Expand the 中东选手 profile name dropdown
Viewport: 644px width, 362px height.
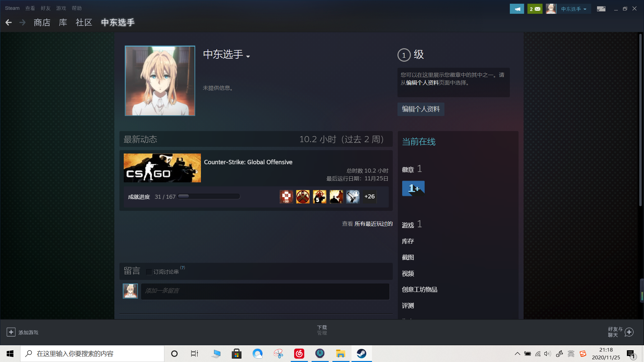pyautogui.click(x=248, y=56)
